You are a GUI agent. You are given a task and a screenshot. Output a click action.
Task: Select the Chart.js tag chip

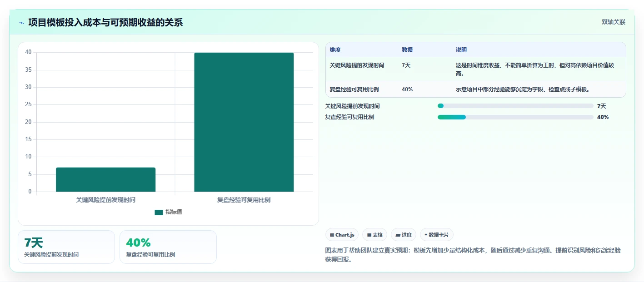(342, 235)
